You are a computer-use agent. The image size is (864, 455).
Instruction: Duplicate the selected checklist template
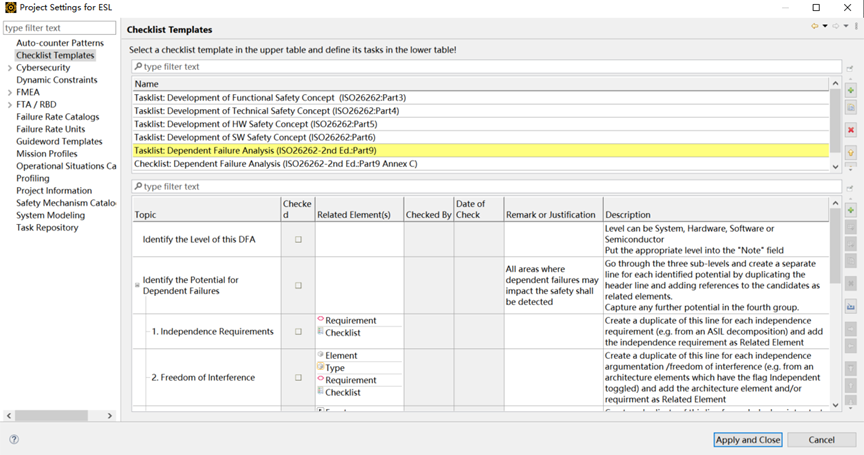tap(851, 107)
